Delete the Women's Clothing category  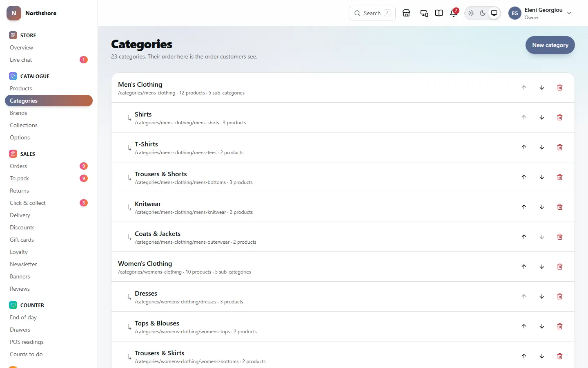pos(560,267)
